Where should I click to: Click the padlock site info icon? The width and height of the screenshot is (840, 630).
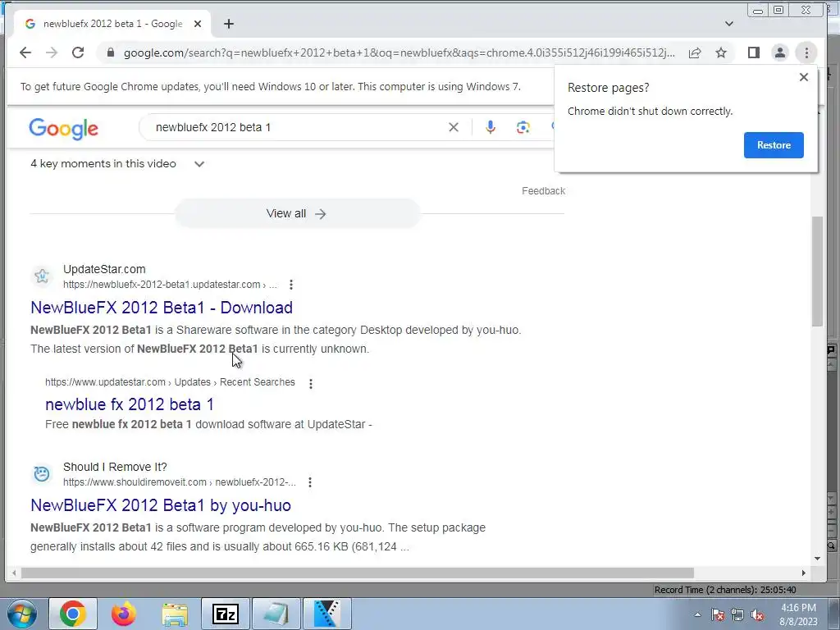111,52
